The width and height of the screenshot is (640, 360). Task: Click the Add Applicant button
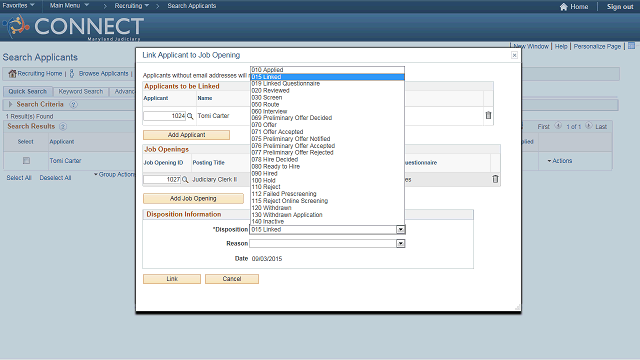click(x=187, y=135)
